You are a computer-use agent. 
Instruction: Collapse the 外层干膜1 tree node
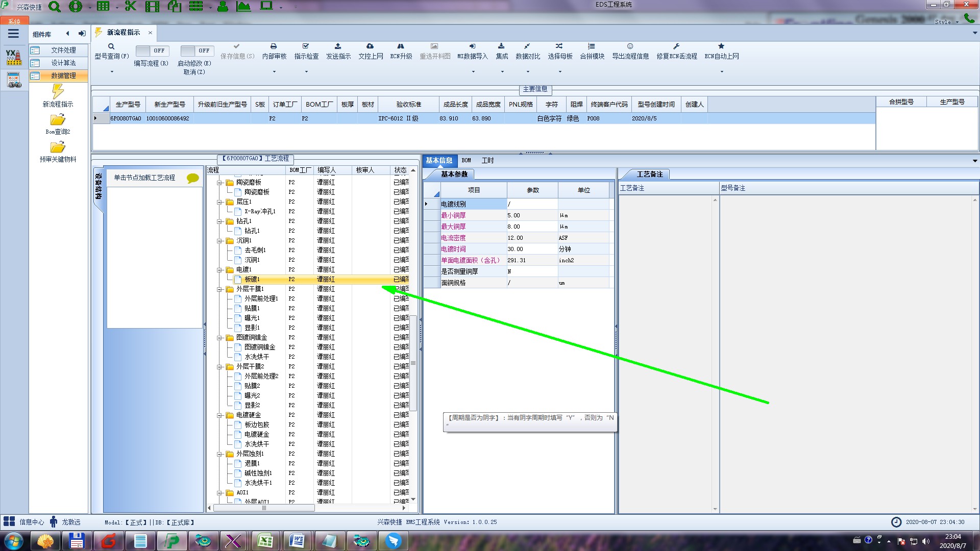[x=219, y=289]
